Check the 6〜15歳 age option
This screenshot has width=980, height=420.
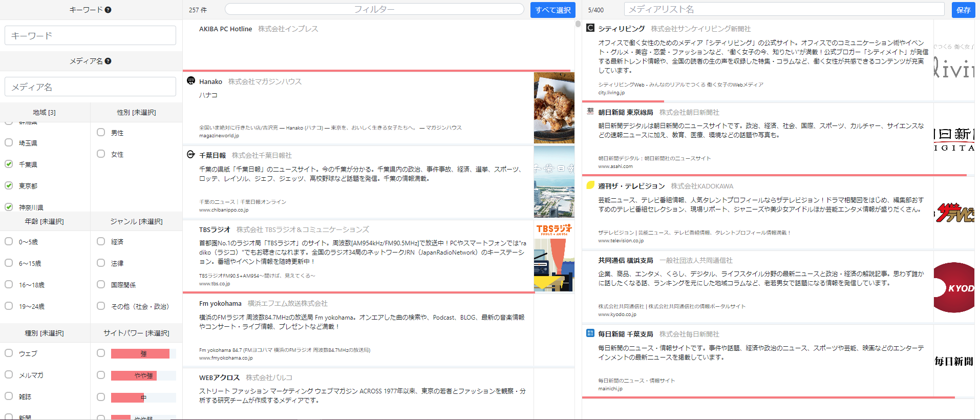(x=9, y=263)
